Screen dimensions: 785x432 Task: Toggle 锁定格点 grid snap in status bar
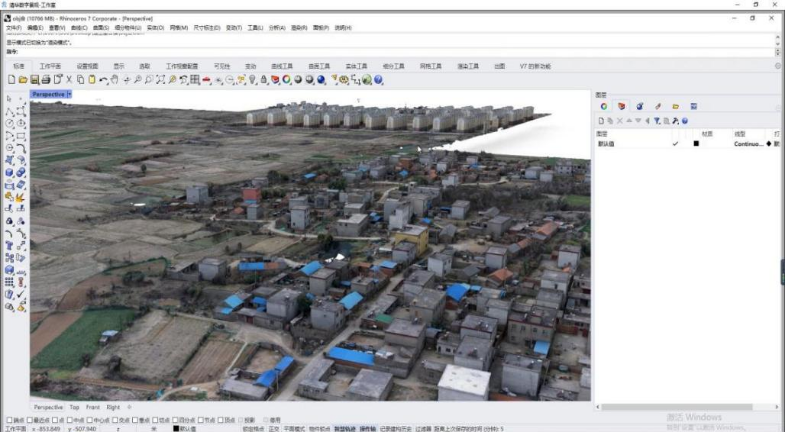coord(253,429)
